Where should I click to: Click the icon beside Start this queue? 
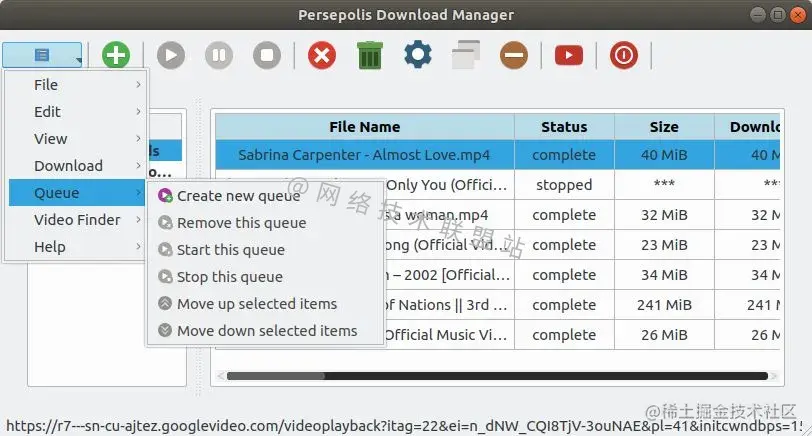[x=165, y=249]
